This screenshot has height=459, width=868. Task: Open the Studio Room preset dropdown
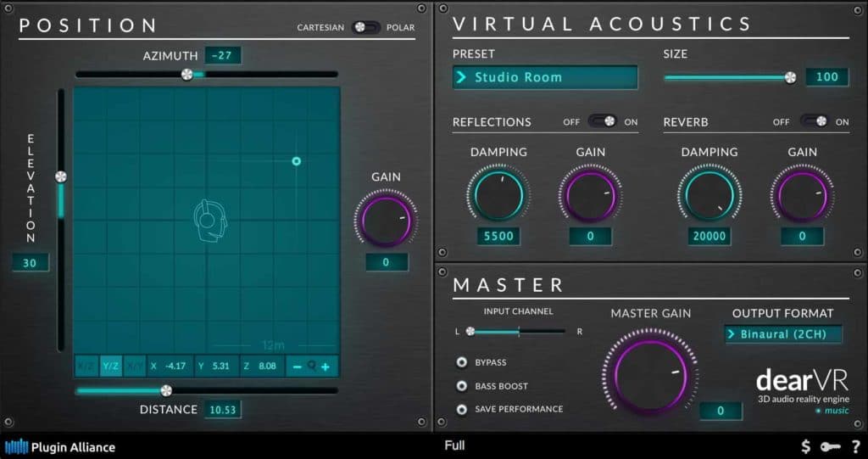[x=545, y=77]
